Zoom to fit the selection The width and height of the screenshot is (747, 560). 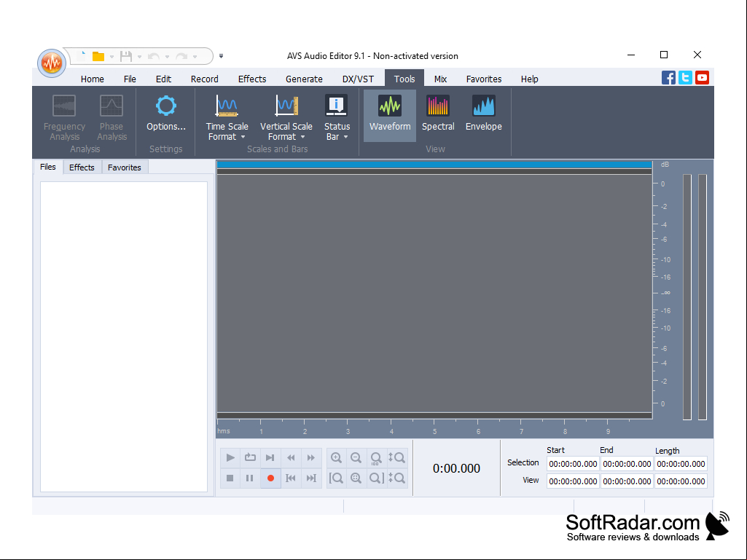(356, 478)
